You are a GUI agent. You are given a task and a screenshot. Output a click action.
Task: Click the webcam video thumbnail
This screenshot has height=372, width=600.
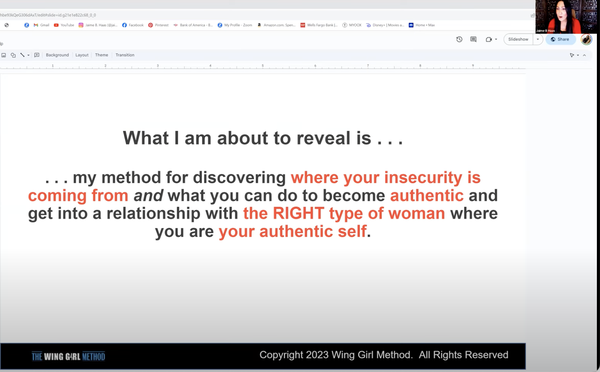tap(566, 16)
